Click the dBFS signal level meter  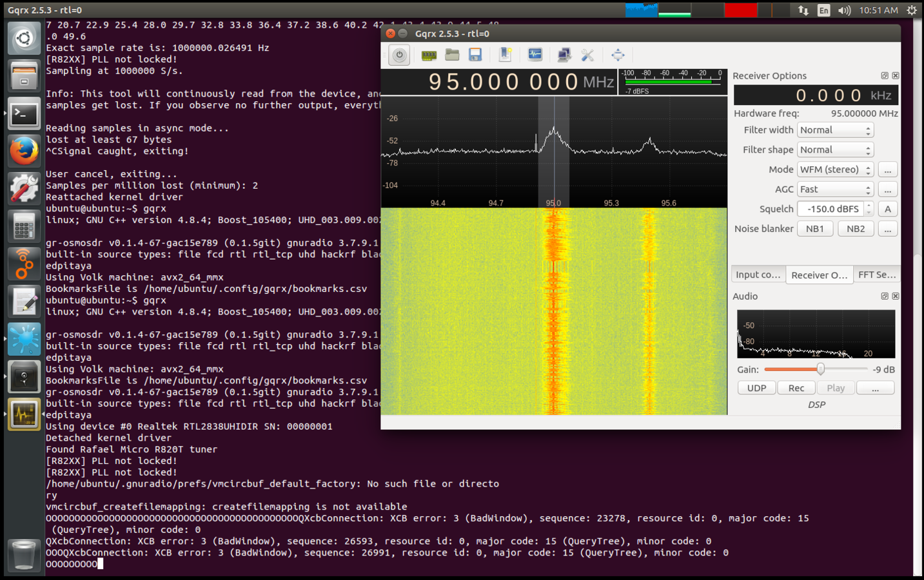(673, 82)
